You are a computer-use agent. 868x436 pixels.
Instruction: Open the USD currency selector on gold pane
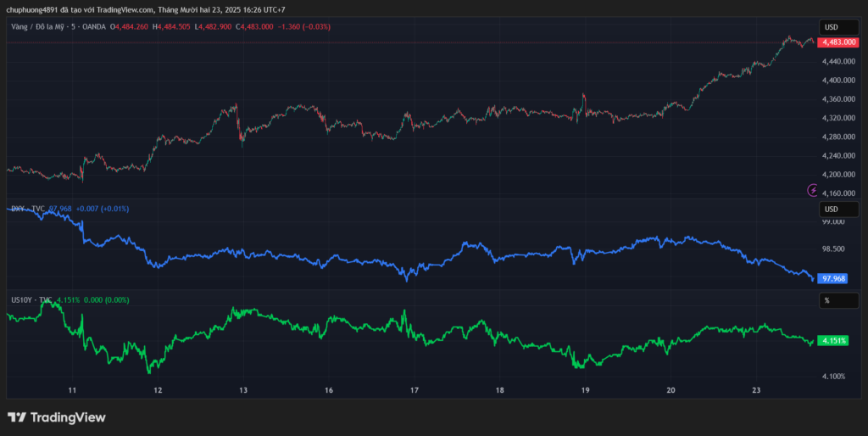837,26
